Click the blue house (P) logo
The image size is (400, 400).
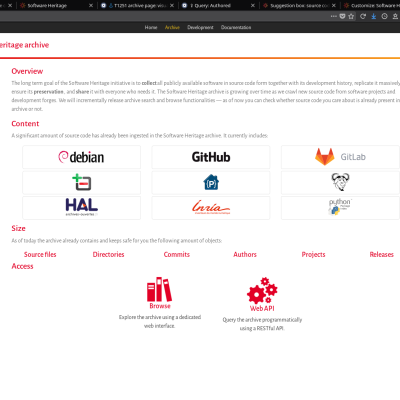click(x=211, y=182)
